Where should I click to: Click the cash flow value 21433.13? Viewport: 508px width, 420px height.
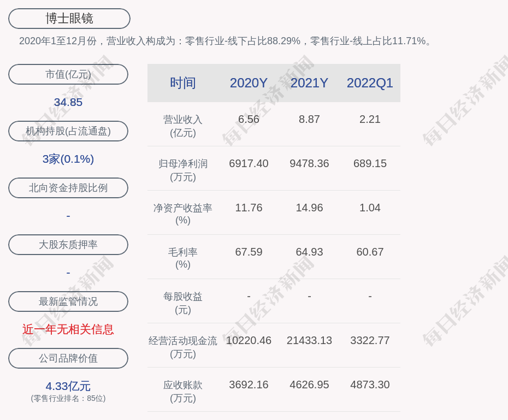click(x=309, y=340)
